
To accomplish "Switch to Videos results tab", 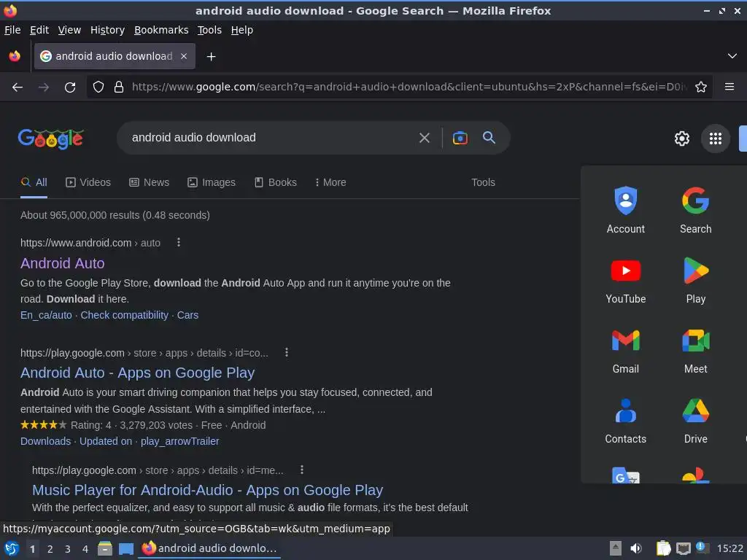I will [88, 182].
